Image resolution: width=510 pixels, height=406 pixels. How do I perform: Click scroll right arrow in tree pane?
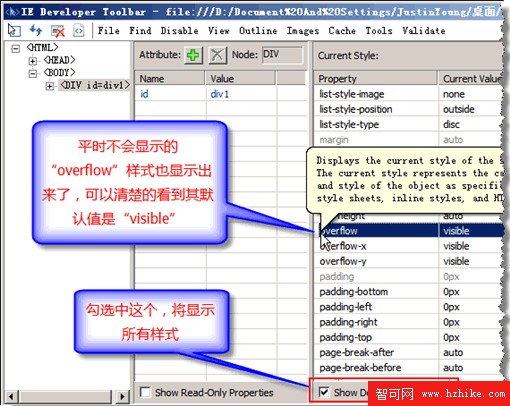tap(122, 397)
